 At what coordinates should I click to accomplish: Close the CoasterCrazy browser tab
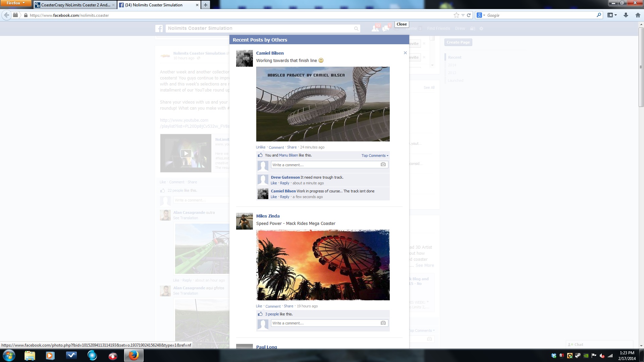(x=113, y=5)
